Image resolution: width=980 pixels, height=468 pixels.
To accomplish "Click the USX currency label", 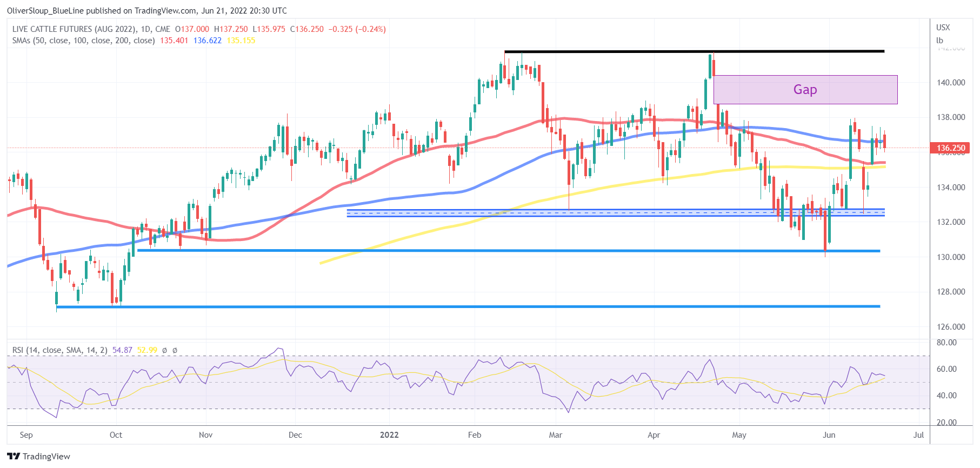I will click(943, 28).
